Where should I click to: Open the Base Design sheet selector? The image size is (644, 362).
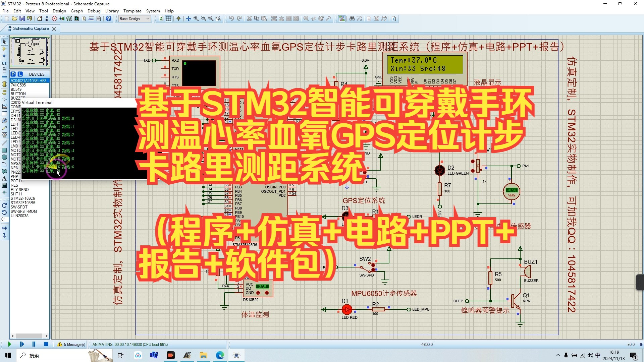coord(134,18)
